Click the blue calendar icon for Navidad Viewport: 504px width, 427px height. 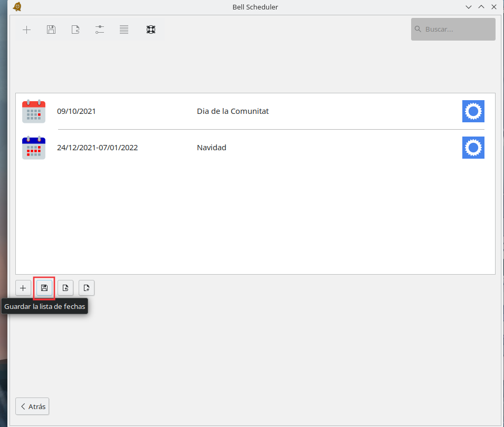click(x=34, y=148)
